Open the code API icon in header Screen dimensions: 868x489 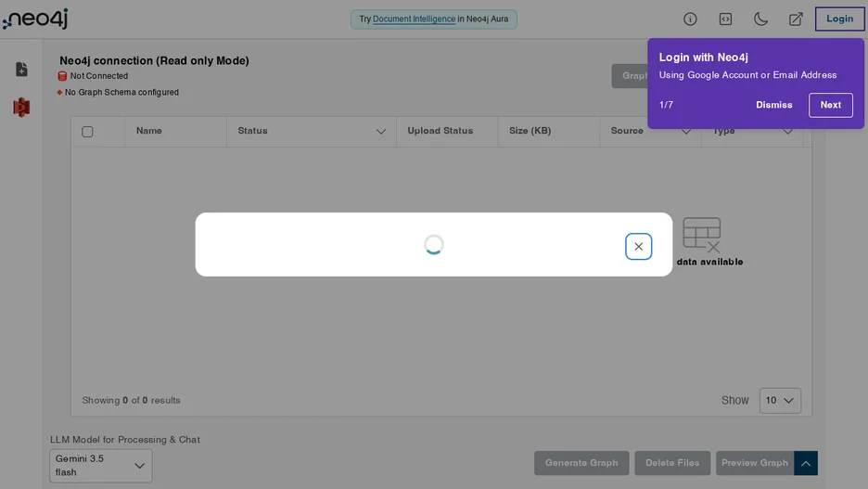click(725, 19)
